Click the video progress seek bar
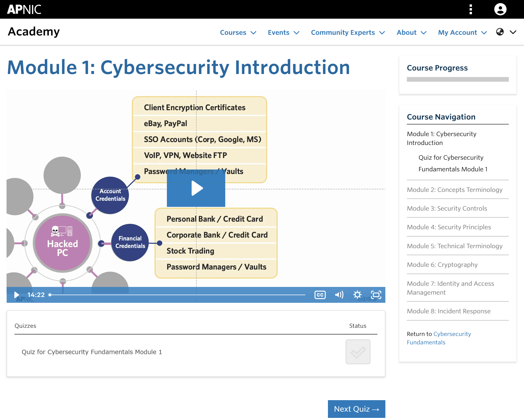Viewport: 524px width, 420px height. click(177, 295)
